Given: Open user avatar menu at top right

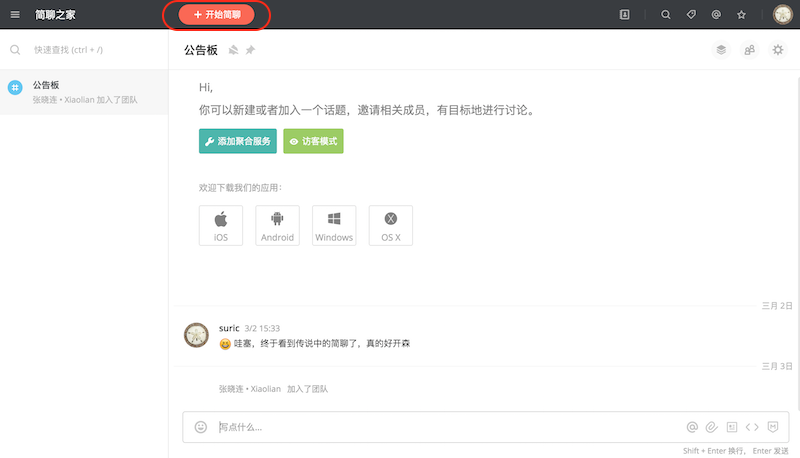Looking at the screenshot, I should pyautogui.click(x=783, y=15).
